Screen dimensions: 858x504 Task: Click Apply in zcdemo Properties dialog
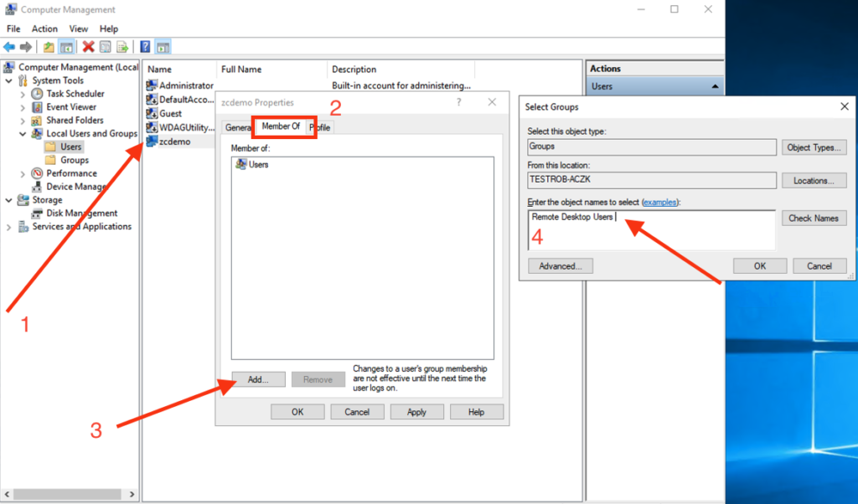coord(416,412)
